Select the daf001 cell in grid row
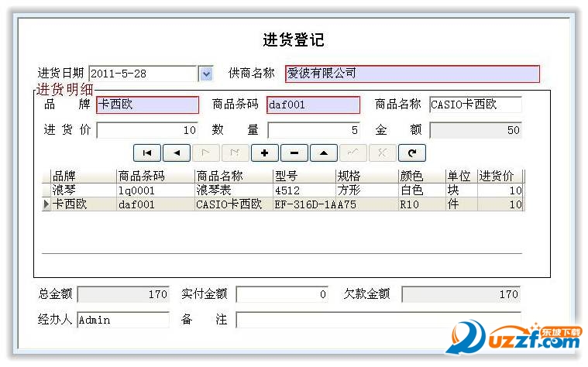The image size is (588, 367). click(x=156, y=204)
